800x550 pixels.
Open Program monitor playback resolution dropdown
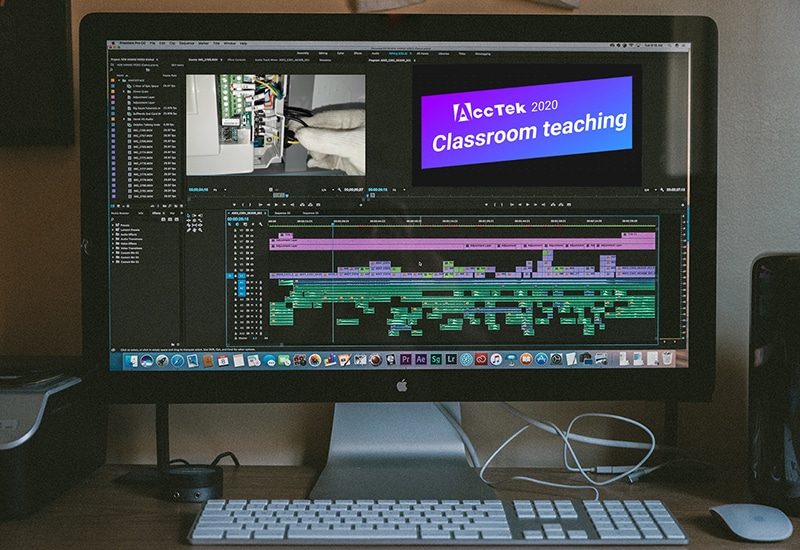(x=650, y=190)
